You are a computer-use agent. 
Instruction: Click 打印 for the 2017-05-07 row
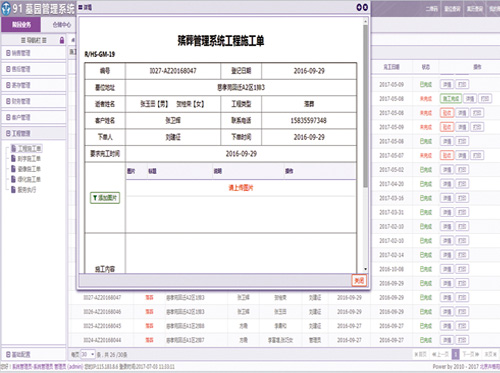477,155
